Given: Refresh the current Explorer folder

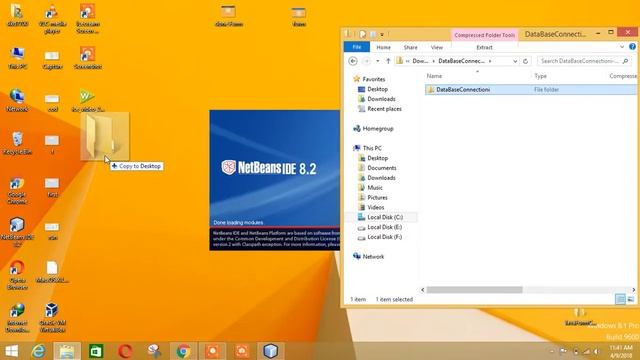Looking at the screenshot, I should point(525,61).
